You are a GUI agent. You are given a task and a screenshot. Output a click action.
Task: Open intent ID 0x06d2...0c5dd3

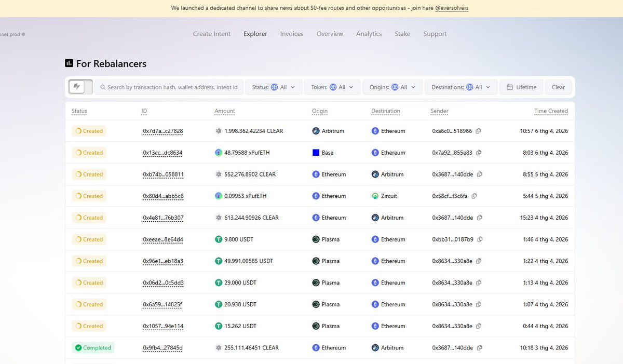(163, 283)
